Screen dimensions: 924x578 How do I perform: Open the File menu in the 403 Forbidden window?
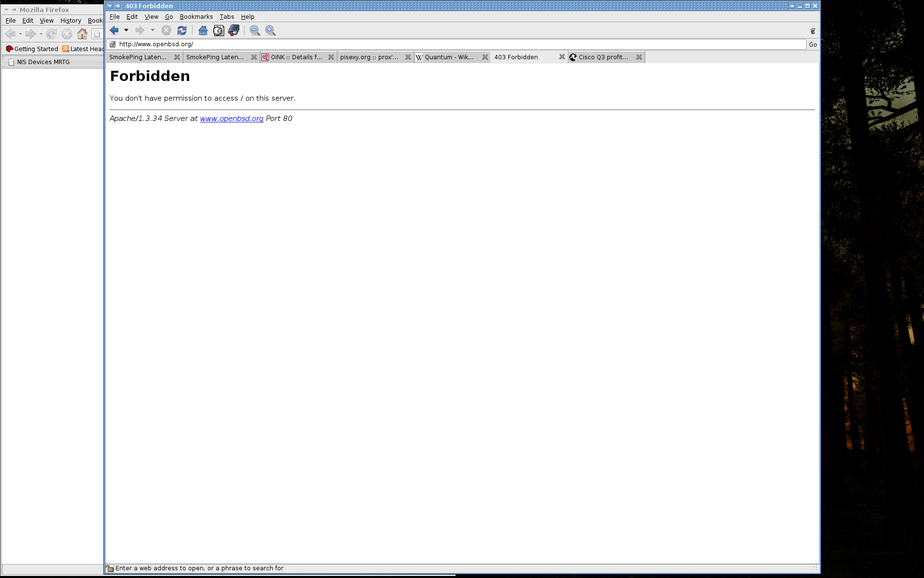coord(115,17)
